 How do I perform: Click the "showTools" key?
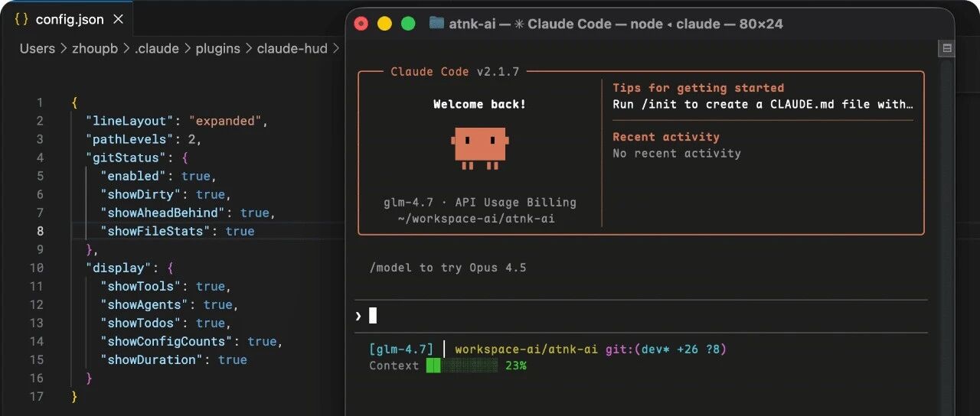pyautogui.click(x=141, y=286)
